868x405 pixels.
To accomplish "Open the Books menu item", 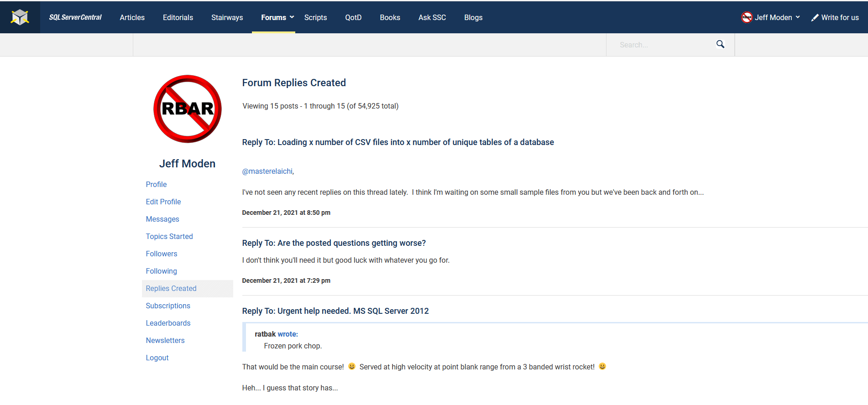I will (x=390, y=17).
